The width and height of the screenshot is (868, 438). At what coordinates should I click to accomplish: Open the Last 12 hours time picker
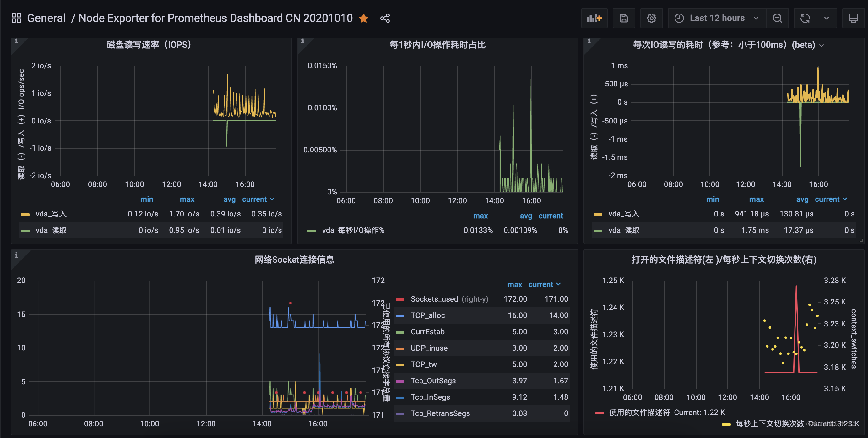[x=717, y=18]
